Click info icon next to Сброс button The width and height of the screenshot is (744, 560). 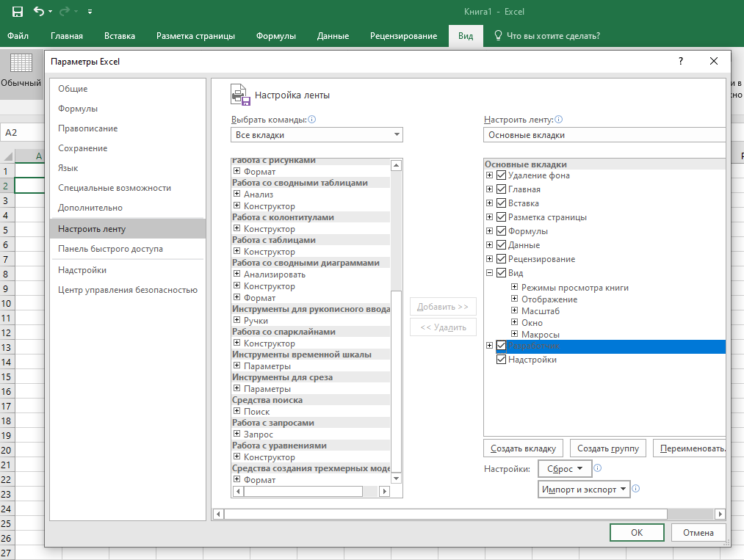point(598,468)
